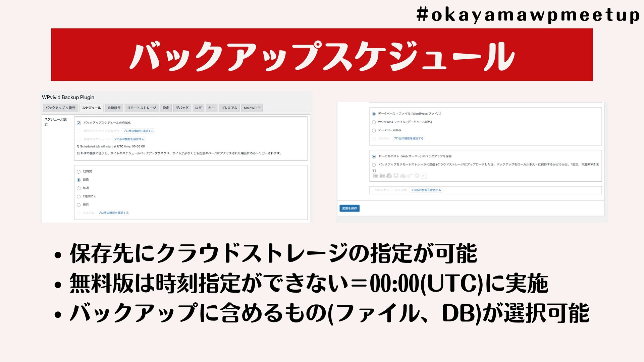Click pro features link beside add schedule

tap(426, 190)
